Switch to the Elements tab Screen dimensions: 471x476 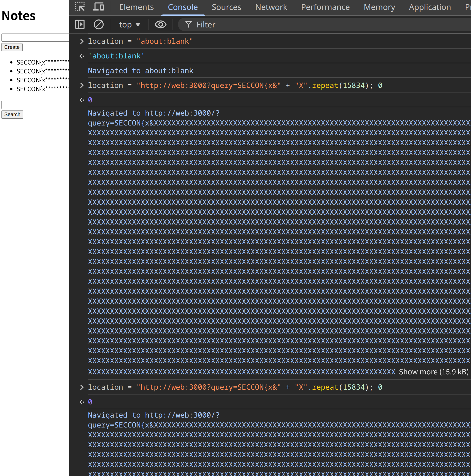click(x=136, y=7)
